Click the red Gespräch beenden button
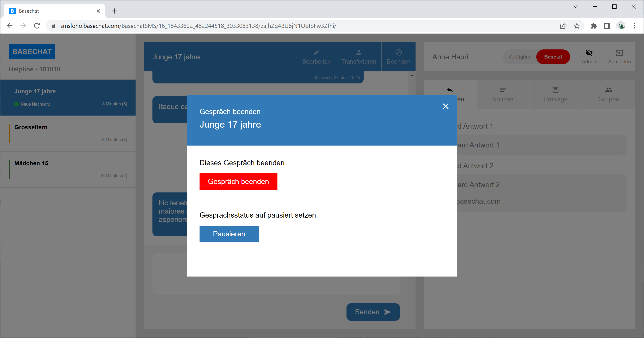Image resolution: width=644 pixels, height=338 pixels. [x=238, y=181]
